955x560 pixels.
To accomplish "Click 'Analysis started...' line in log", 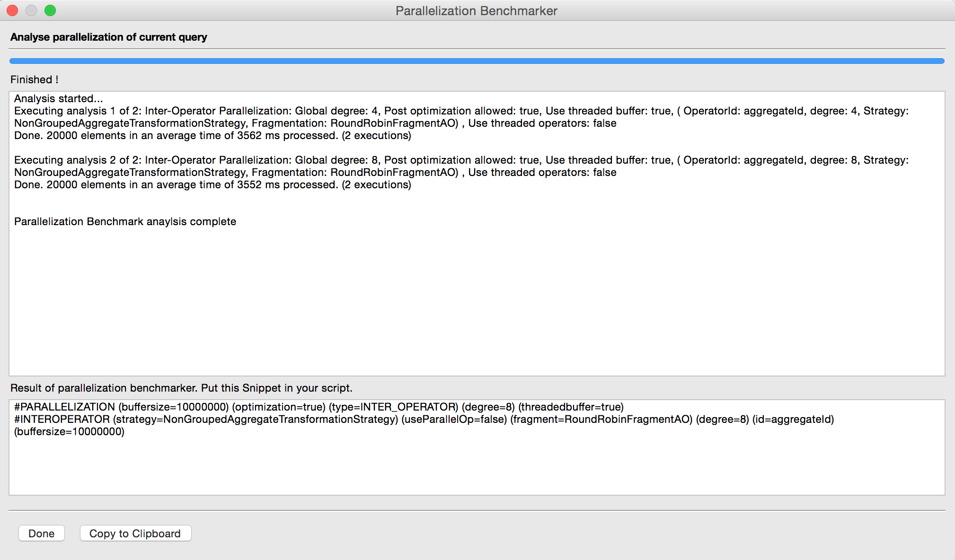I will [58, 98].
